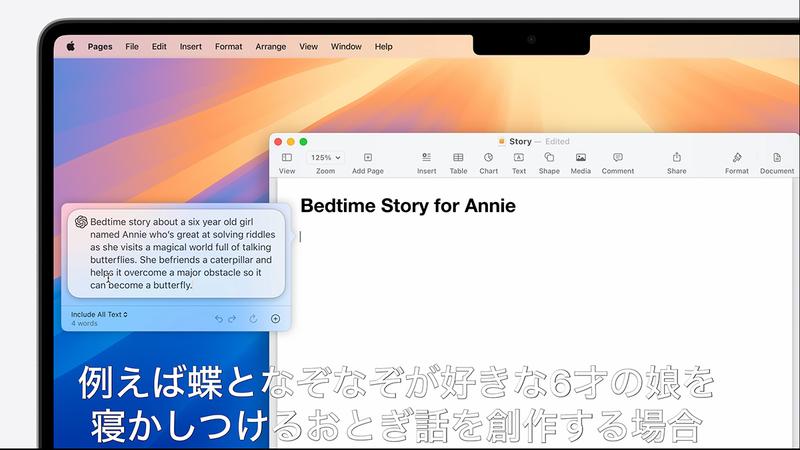Minimize the Story window with yellow button
800x450 pixels.
[x=291, y=141]
